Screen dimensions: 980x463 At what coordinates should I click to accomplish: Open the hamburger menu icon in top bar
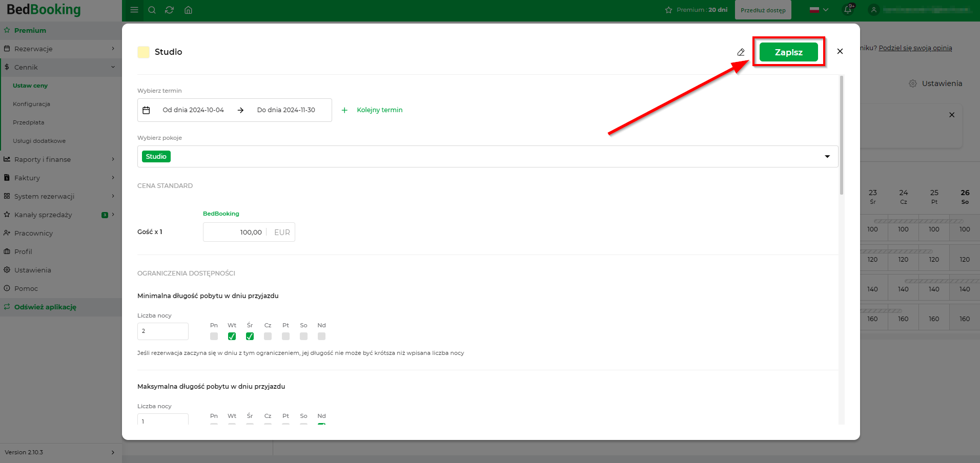[134, 10]
